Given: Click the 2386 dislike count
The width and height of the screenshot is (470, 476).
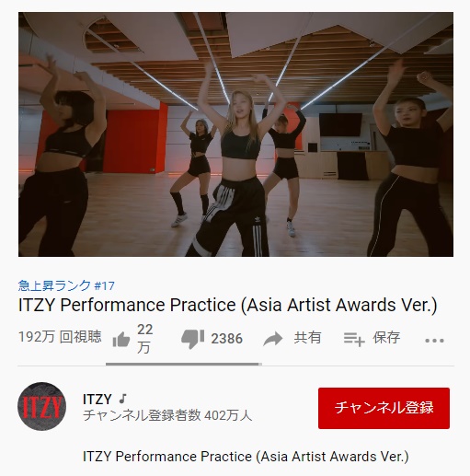Looking at the screenshot, I should tap(226, 339).
